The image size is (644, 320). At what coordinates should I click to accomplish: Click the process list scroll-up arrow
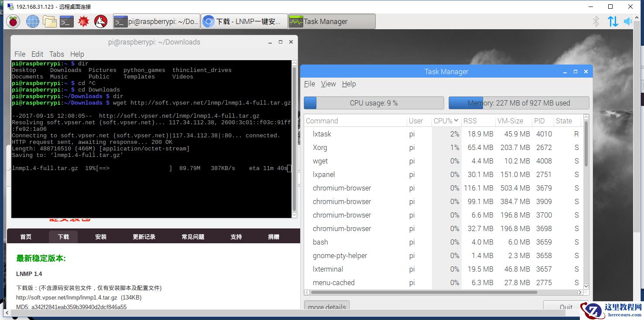pyautogui.click(x=586, y=118)
